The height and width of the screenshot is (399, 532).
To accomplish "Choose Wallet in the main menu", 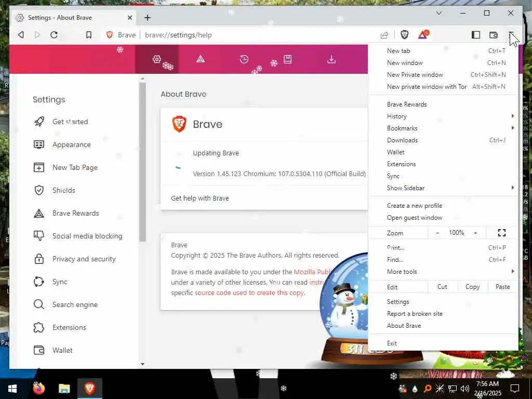I will point(443,152).
